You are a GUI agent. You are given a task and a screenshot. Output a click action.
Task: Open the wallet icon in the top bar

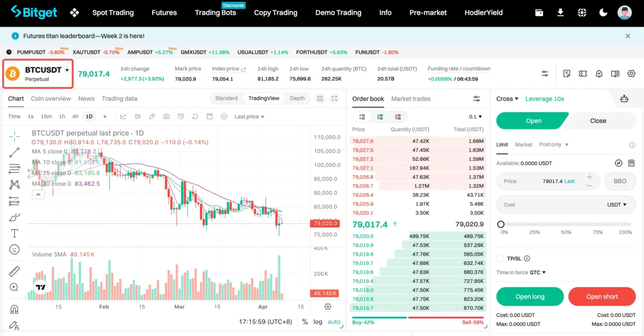coord(539,13)
